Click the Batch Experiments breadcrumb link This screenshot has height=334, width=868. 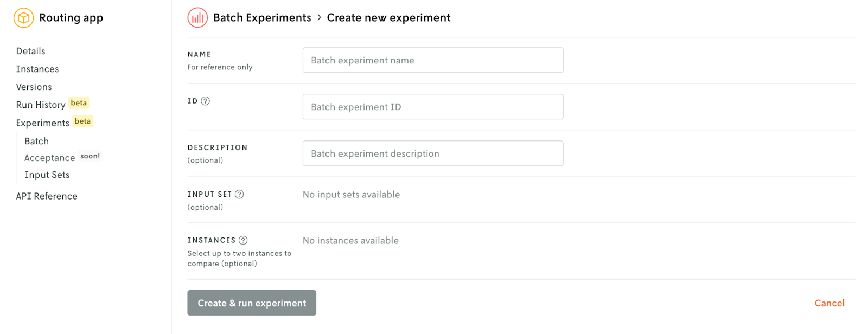(x=262, y=18)
